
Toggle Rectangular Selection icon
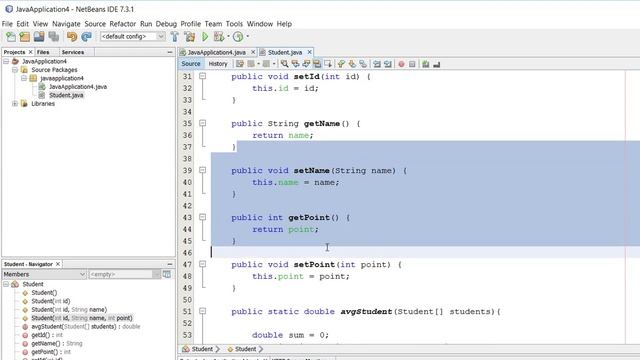[328, 64]
